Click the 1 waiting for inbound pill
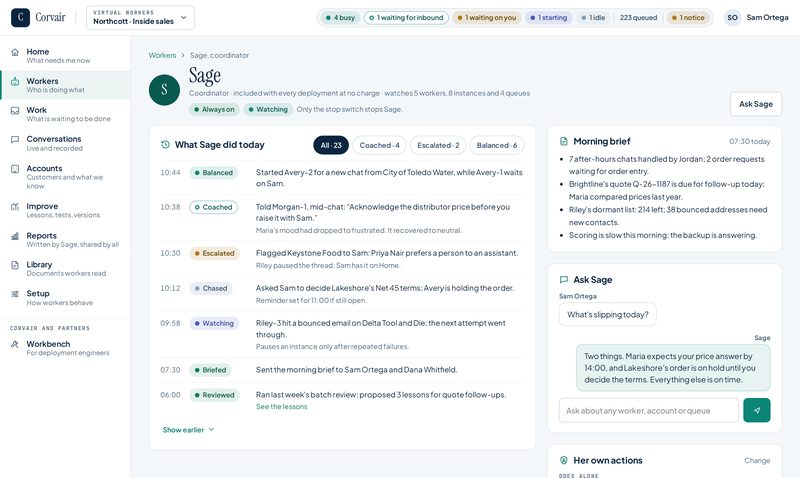 tap(406, 17)
